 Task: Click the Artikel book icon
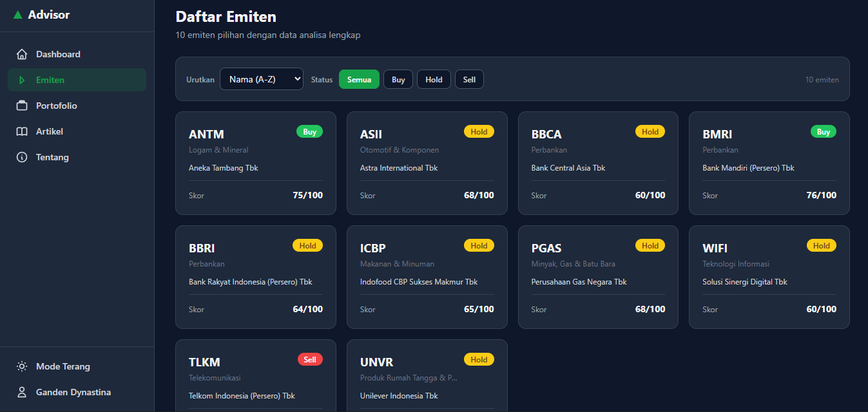(22, 131)
